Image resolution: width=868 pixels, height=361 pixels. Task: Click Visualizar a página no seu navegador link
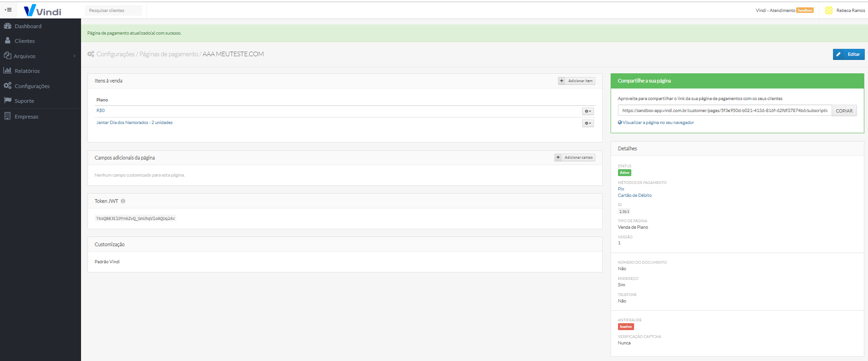pyautogui.click(x=658, y=123)
